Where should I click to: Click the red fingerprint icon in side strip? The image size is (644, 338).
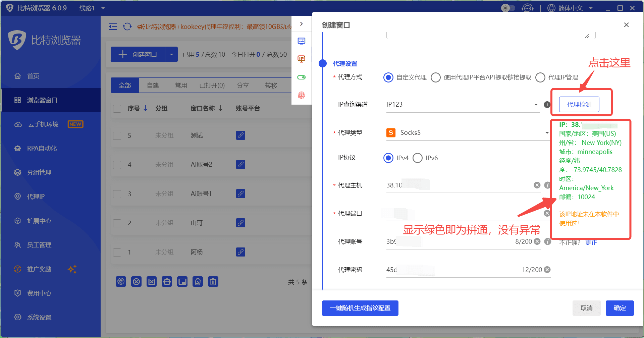click(x=301, y=96)
